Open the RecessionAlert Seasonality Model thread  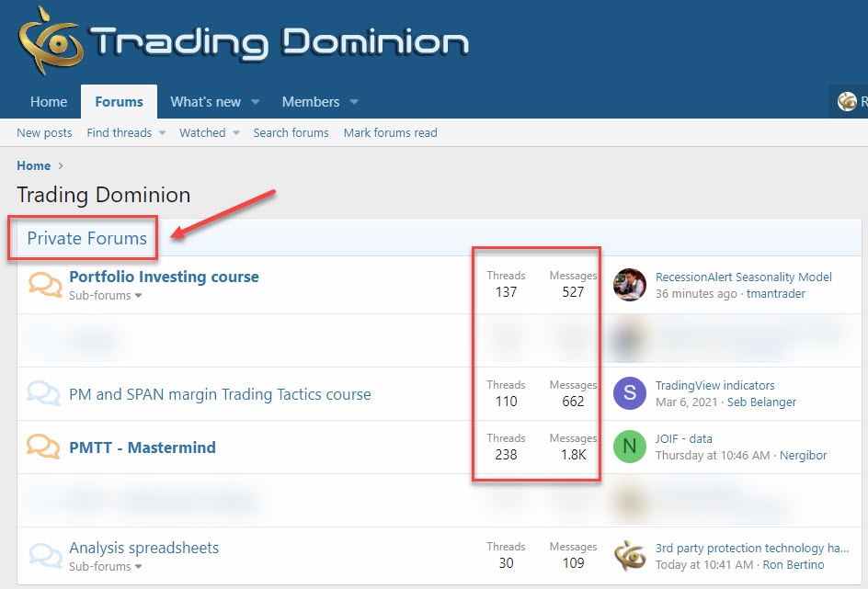tap(744, 278)
